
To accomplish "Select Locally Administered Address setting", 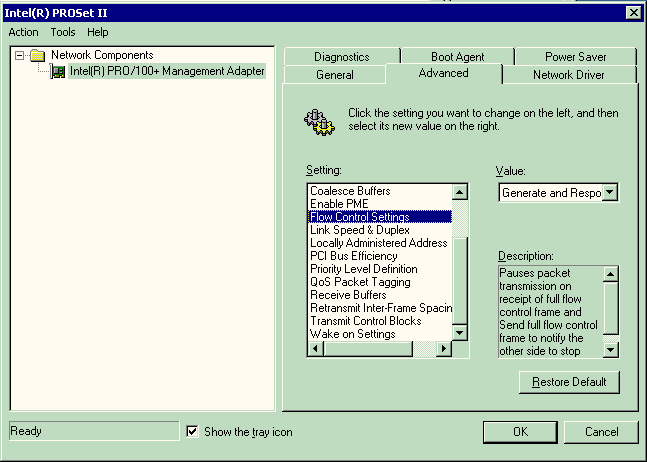I will (x=378, y=243).
